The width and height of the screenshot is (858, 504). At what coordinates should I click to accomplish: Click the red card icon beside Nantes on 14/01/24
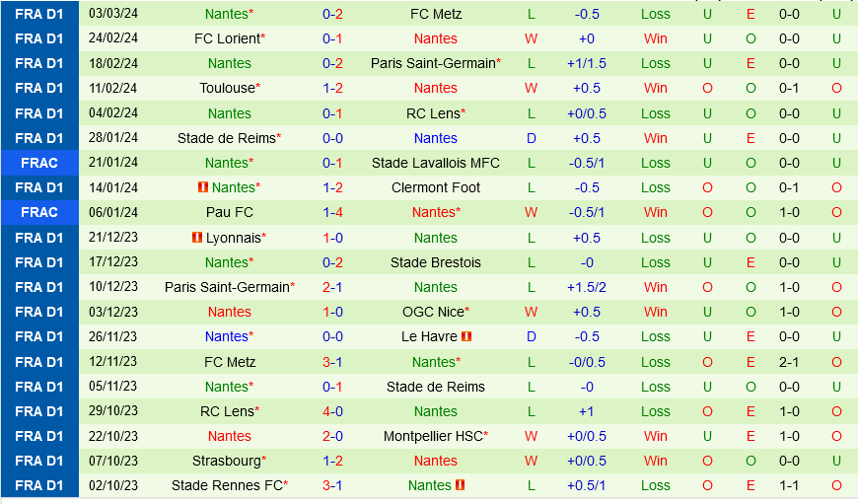coord(203,187)
